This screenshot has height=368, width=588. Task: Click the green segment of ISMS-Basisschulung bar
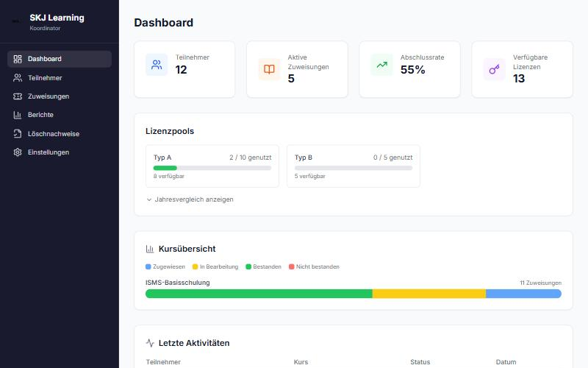[x=259, y=294]
